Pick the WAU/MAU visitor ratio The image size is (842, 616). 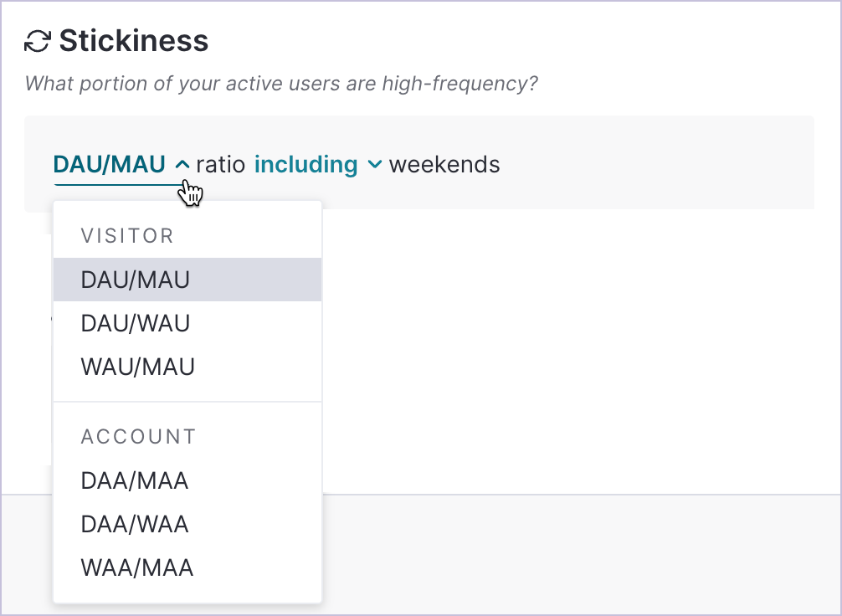(x=187, y=367)
